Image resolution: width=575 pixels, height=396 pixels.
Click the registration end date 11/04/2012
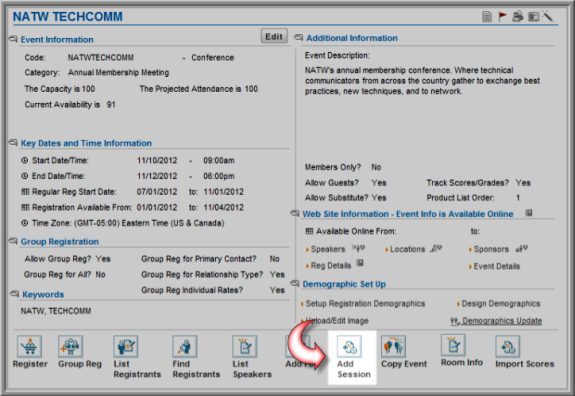224,208
